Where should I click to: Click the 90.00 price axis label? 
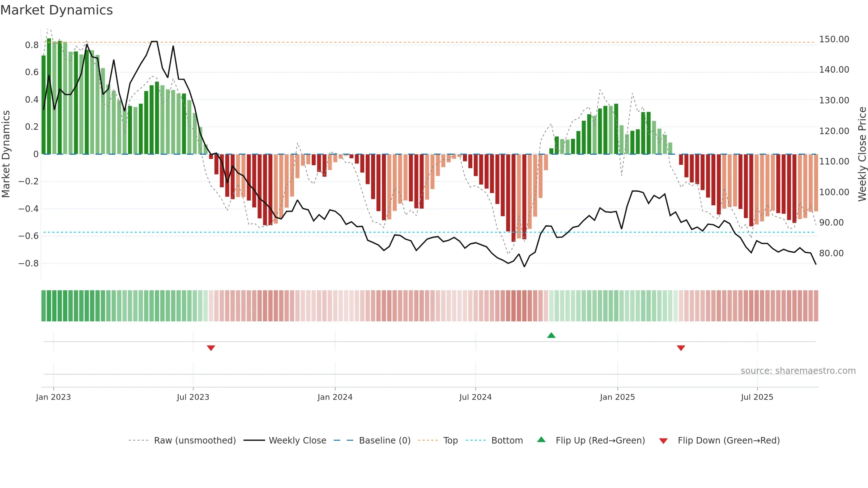(x=831, y=222)
